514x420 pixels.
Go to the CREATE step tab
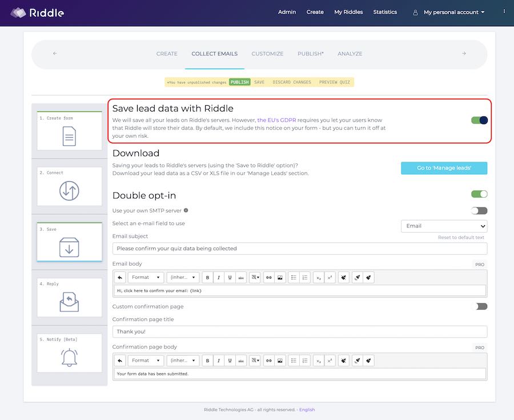(167, 54)
